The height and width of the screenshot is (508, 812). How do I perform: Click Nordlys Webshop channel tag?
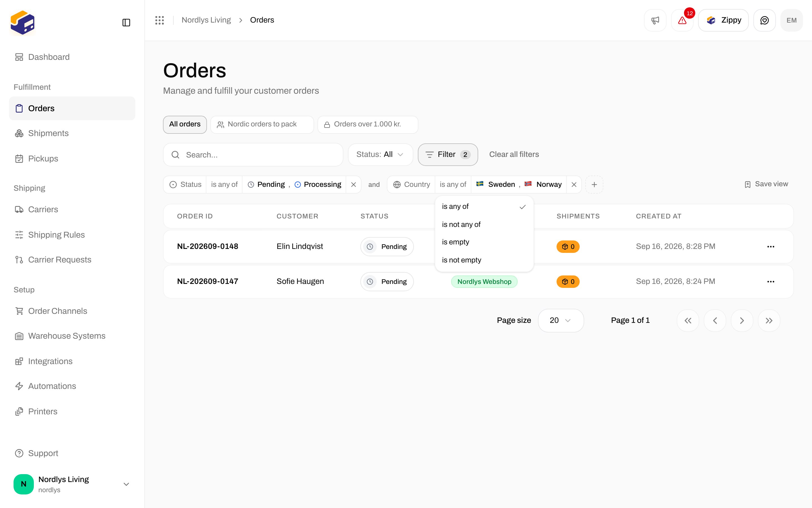pos(484,282)
